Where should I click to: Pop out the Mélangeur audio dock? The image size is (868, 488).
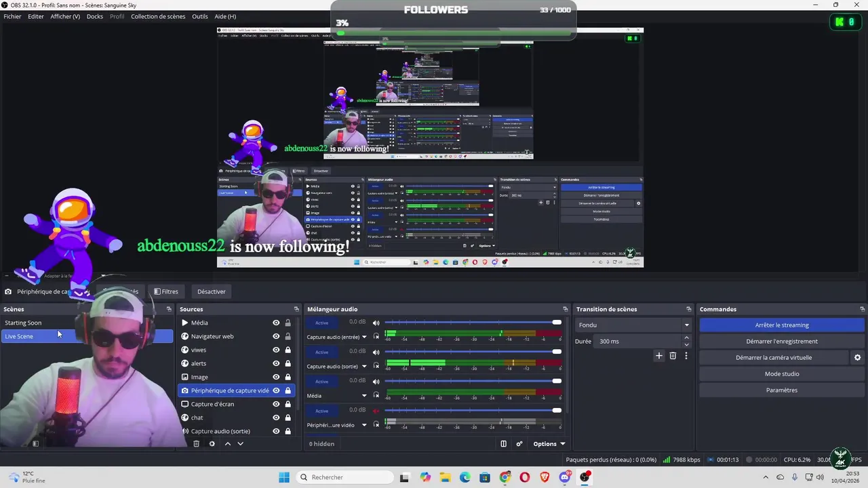coord(564,309)
